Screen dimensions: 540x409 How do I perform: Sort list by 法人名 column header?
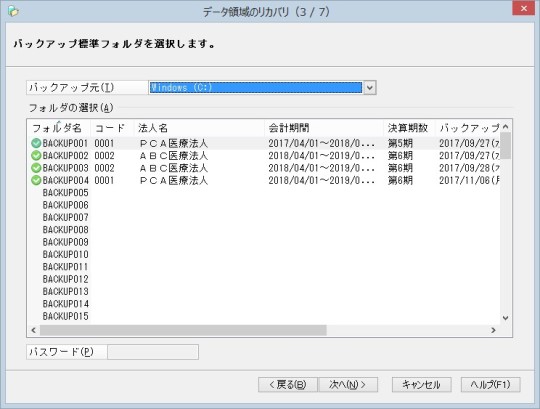pos(199,128)
